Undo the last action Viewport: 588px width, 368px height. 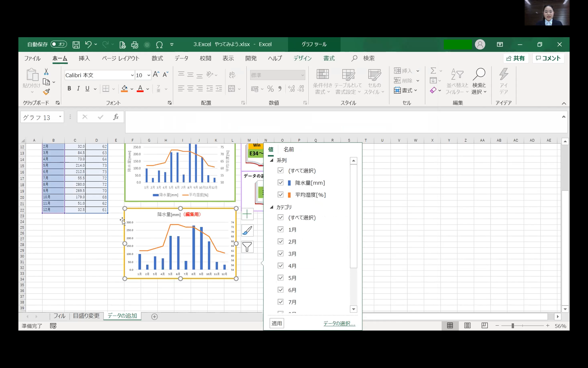point(88,44)
